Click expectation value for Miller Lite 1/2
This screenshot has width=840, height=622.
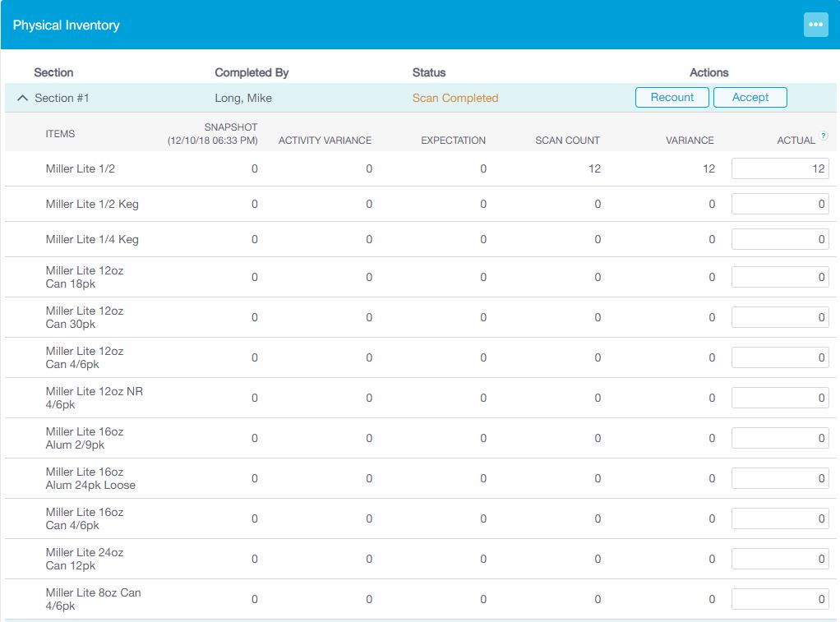click(x=483, y=168)
